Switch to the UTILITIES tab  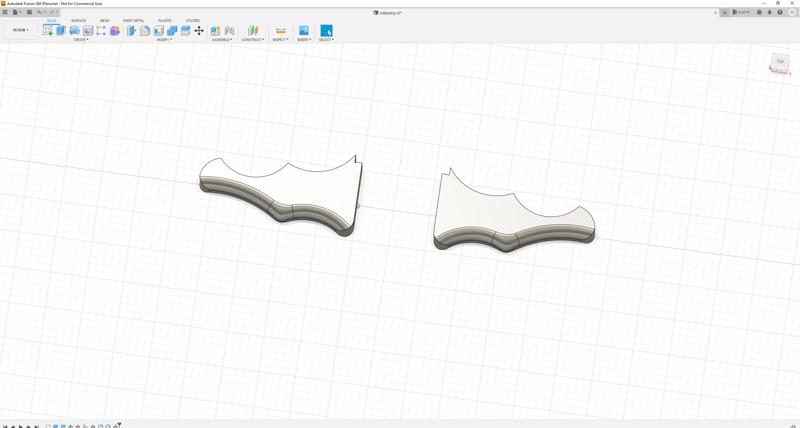click(x=193, y=20)
